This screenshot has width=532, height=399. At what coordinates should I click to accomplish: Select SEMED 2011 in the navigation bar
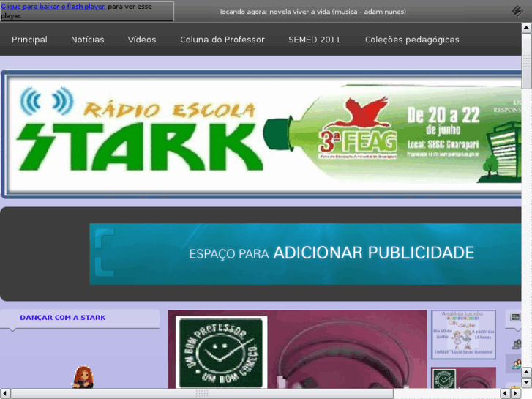tap(314, 40)
